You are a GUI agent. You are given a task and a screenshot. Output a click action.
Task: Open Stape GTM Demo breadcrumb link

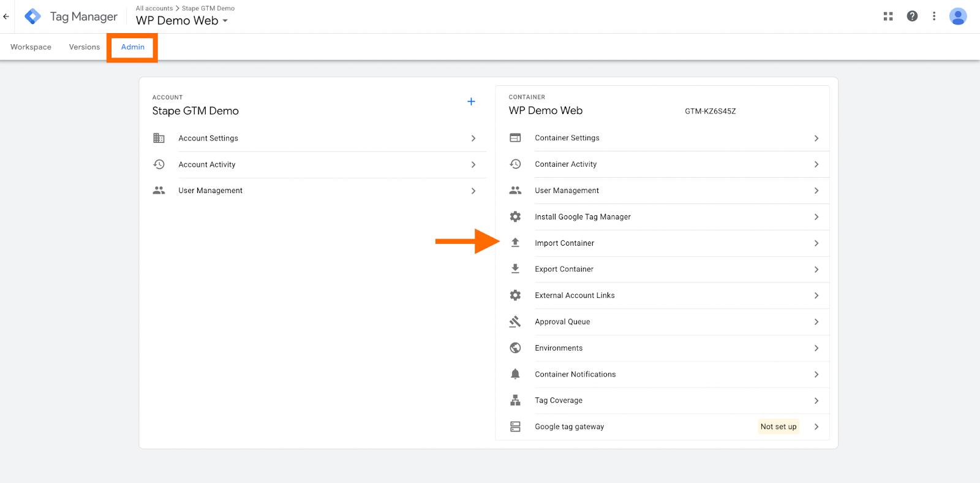pos(208,9)
